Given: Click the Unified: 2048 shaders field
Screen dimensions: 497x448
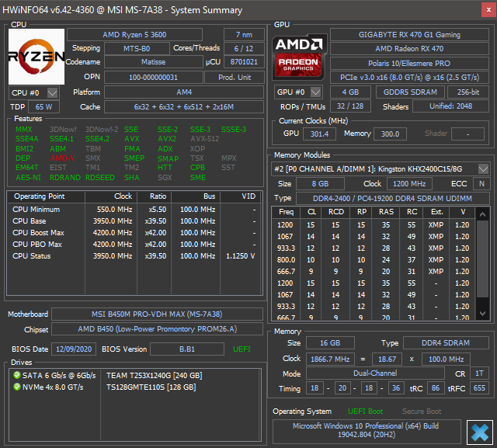Looking at the screenshot, I should (x=450, y=106).
